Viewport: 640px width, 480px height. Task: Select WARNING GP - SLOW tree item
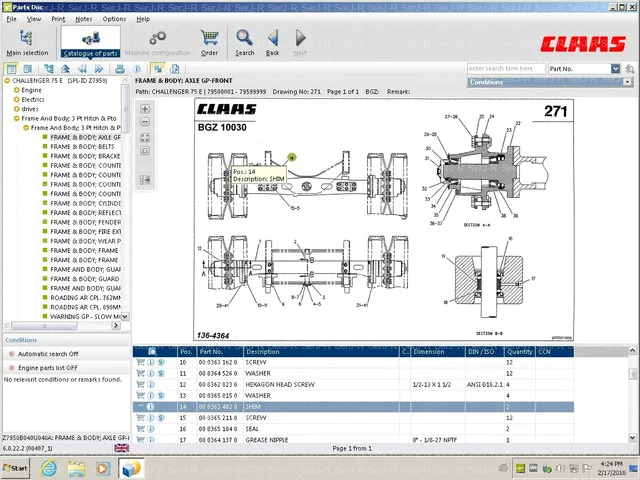pyautogui.click(x=85, y=316)
